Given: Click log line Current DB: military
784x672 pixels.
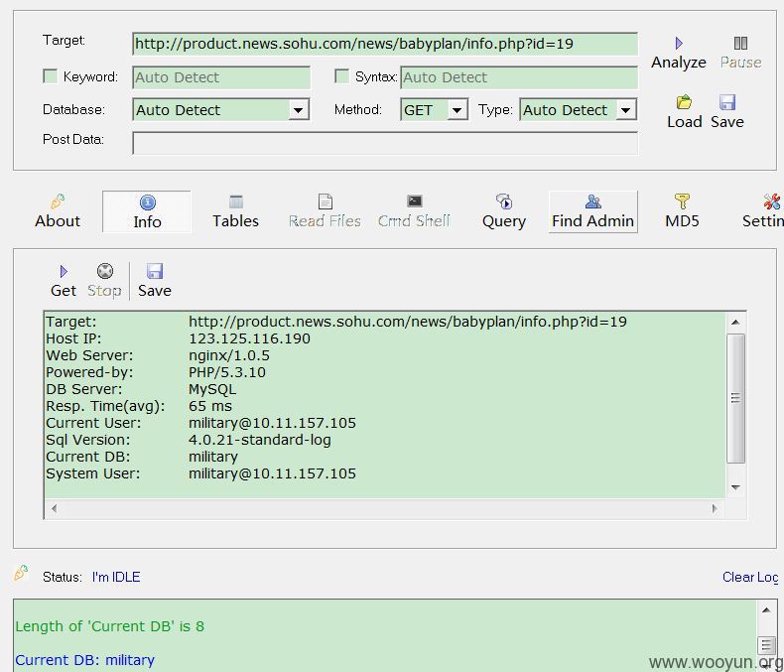Looking at the screenshot, I should click(84, 660).
